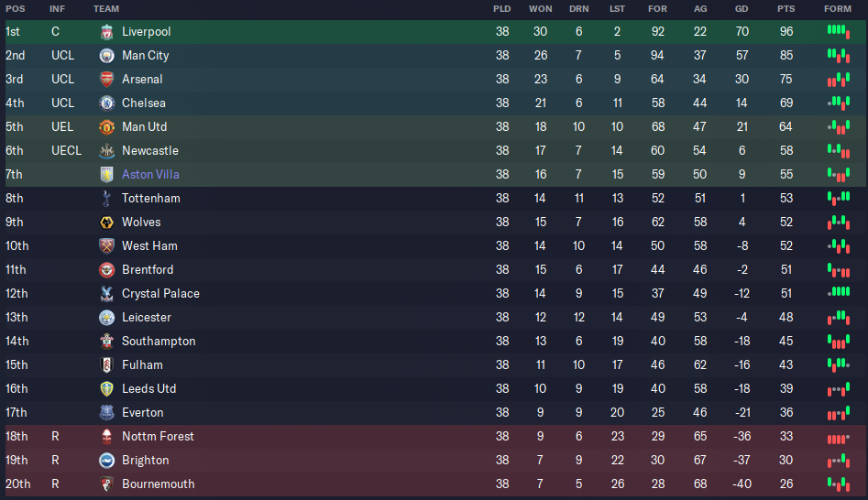
Task: Click the Nottm Forest club badge
Action: 107,437
